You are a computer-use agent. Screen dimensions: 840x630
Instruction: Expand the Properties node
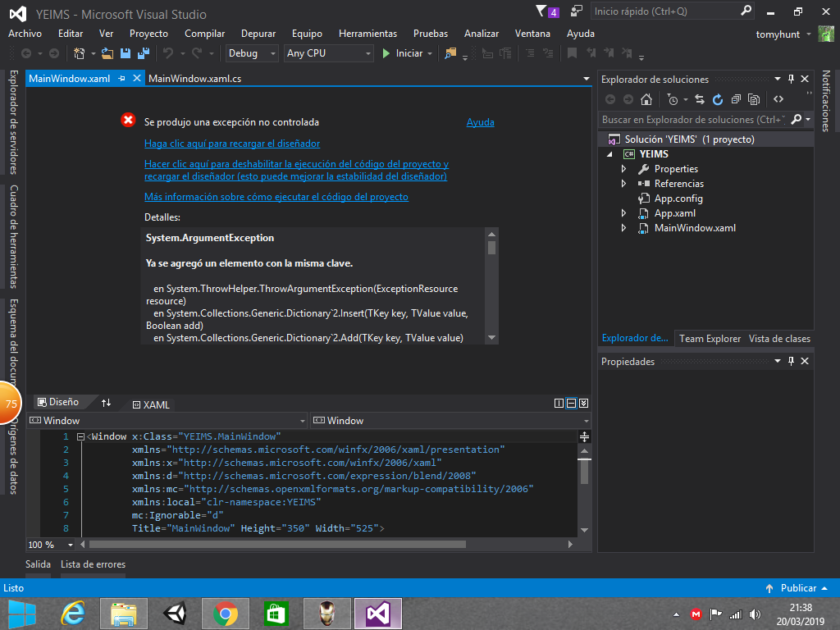pyautogui.click(x=623, y=169)
